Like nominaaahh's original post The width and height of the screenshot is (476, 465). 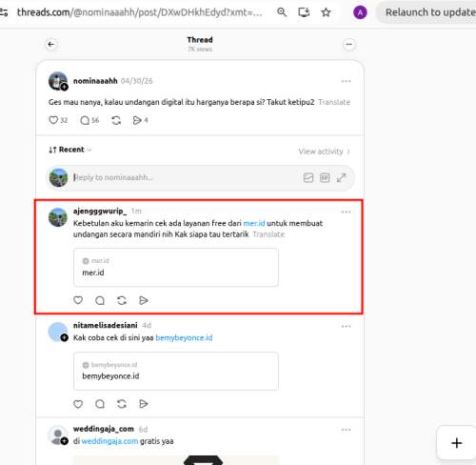point(53,120)
